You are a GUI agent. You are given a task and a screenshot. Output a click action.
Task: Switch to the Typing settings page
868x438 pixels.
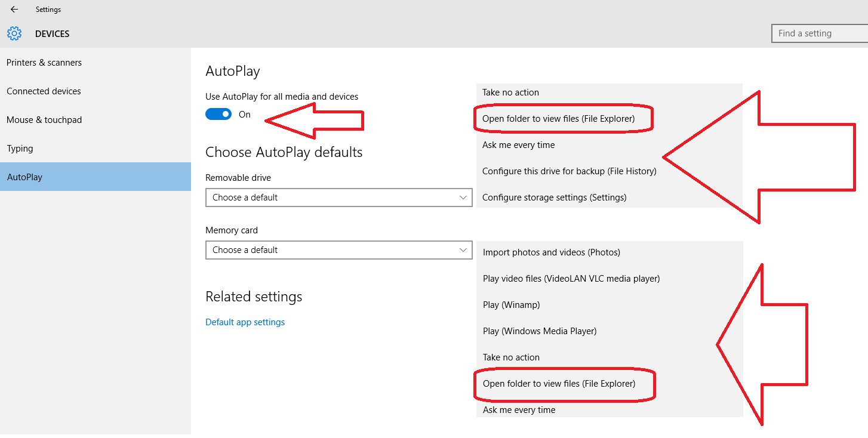pos(20,148)
